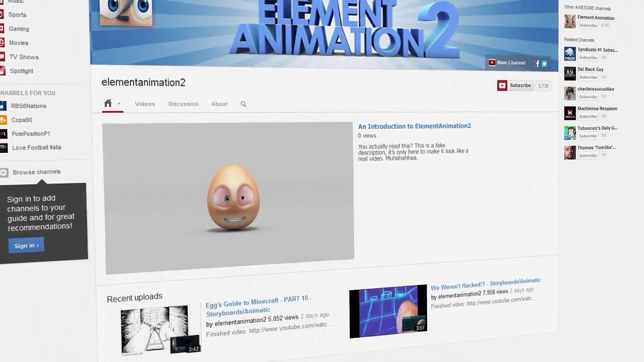Click the Recent uploads heading
This screenshot has width=644, height=362.
coord(134,298)
